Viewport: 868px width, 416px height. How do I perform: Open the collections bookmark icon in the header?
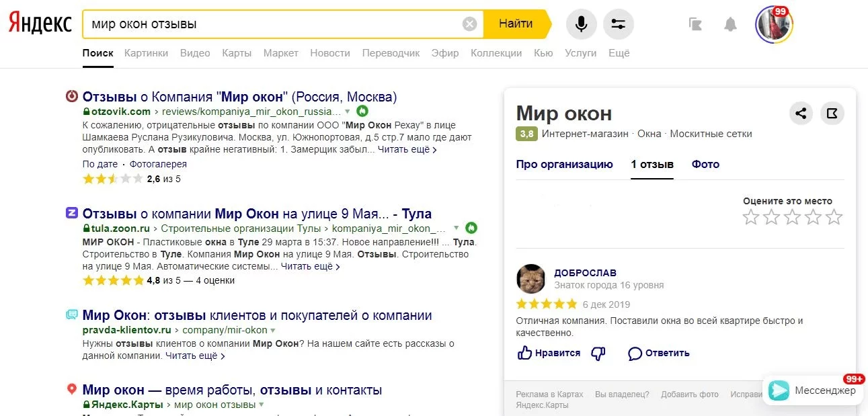[696, 24]
